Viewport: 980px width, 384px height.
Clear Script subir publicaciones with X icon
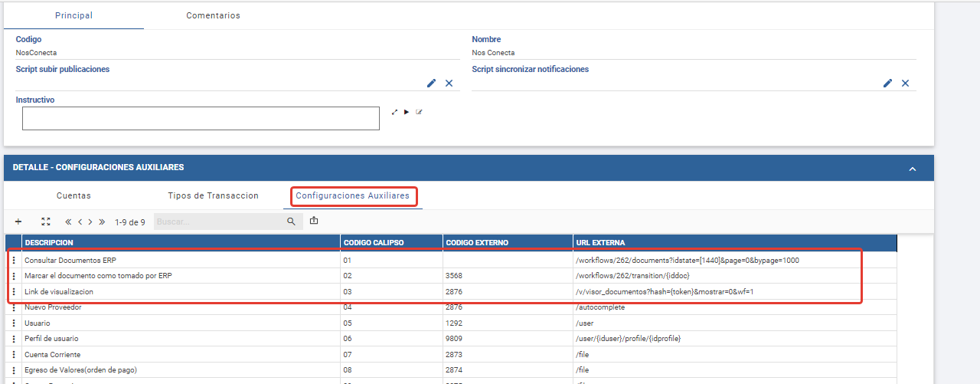click(x=449, y=83)
